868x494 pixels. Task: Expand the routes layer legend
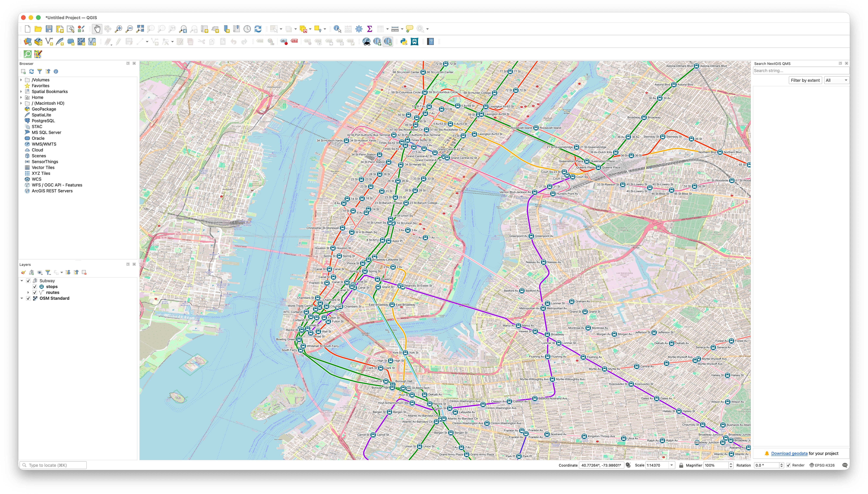28,292
